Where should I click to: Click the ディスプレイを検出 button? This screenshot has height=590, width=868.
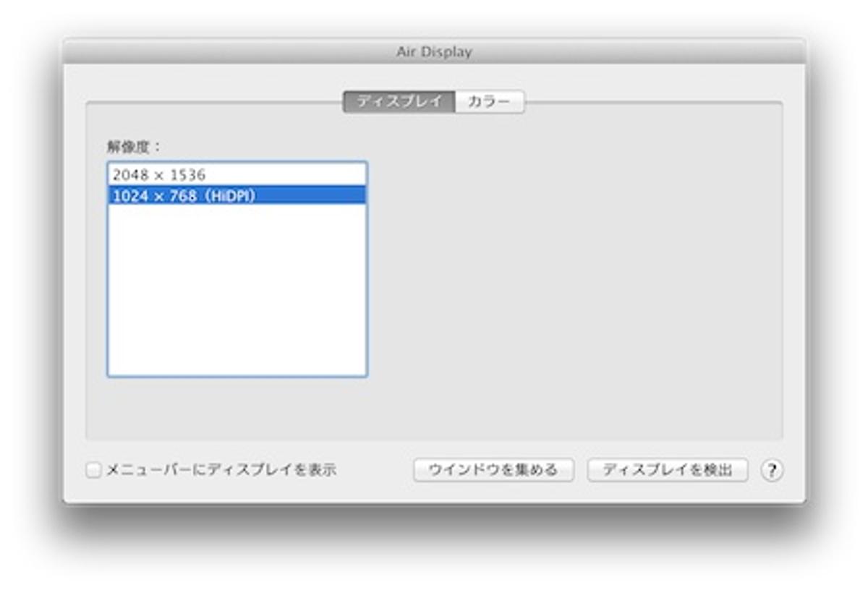[667, 471]
